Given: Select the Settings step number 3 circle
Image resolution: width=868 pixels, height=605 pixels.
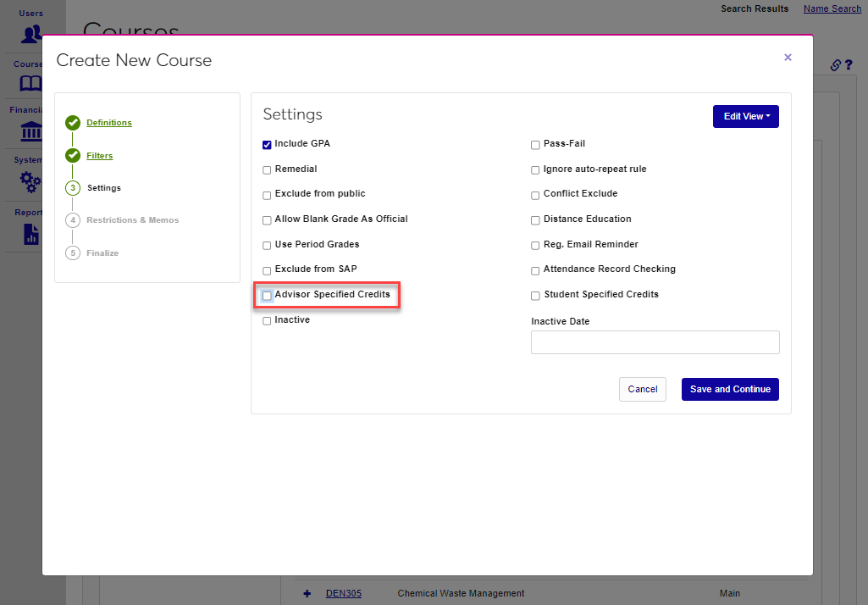Looking at the screenshot, I should [73, 188].
